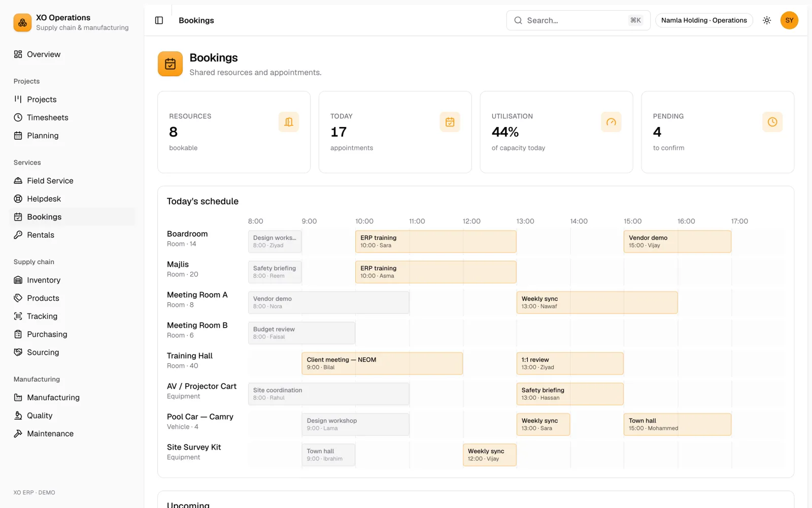Open Overview in the sidebar
The height and width of the screenshot is (508, 812).
(x=72, y=54)
